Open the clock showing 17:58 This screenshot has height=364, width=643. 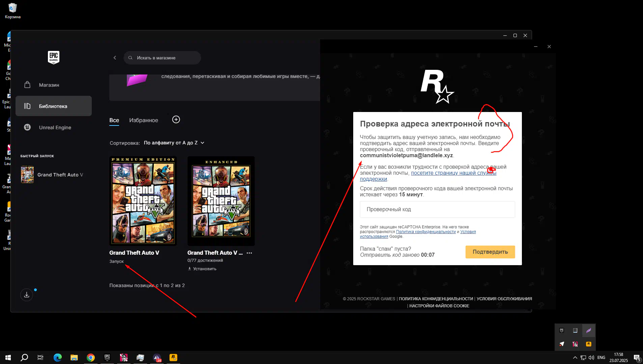pos(619,357)
